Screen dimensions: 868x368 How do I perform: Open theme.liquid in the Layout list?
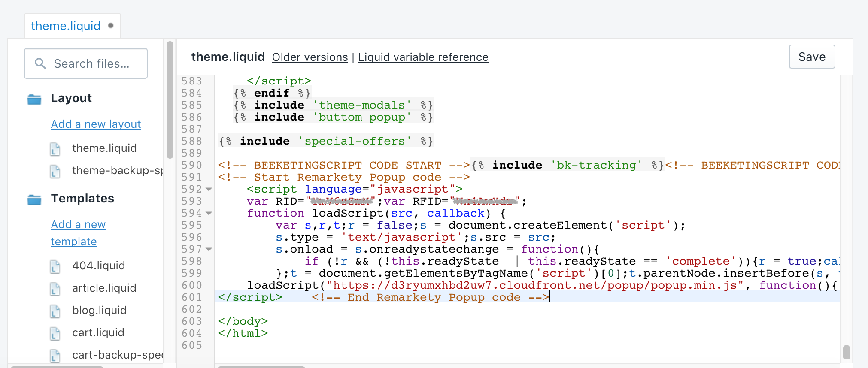tap(104, 148)
